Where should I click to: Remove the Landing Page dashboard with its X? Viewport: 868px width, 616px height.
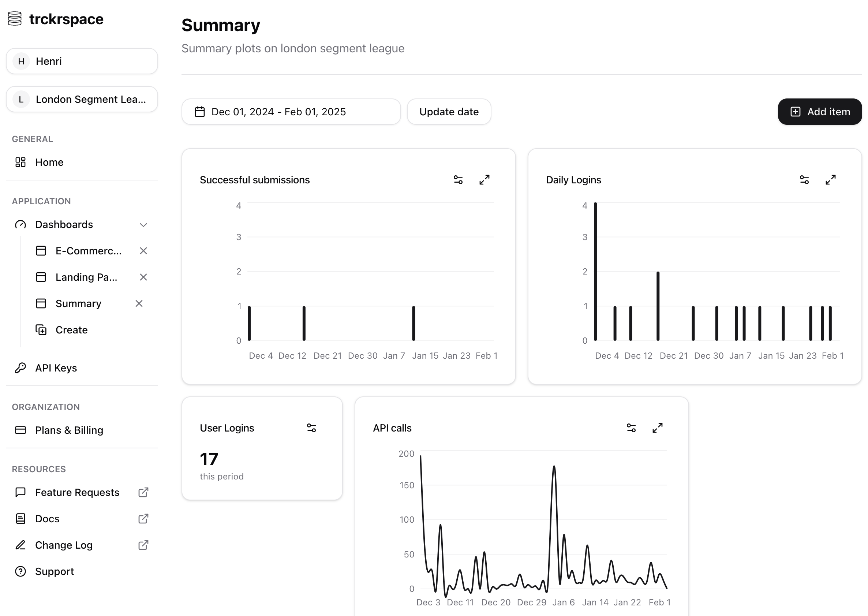pyautogui.click(x=143, y=277)
